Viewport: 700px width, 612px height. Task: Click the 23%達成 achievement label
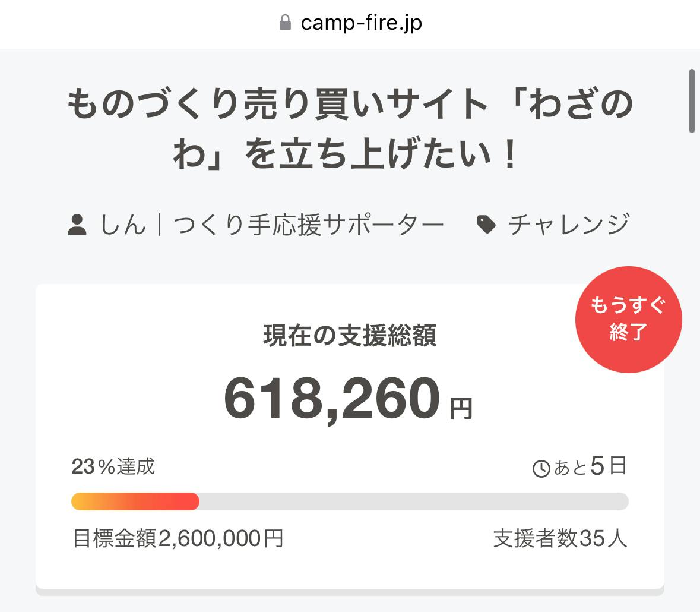[x=113, y=467]
